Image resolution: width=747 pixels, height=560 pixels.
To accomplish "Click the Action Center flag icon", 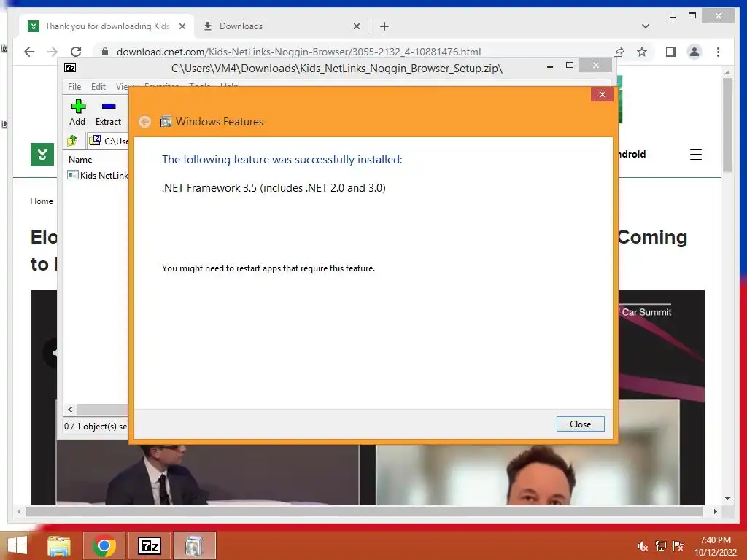I will pyautogui.click(x=678, y=546).
